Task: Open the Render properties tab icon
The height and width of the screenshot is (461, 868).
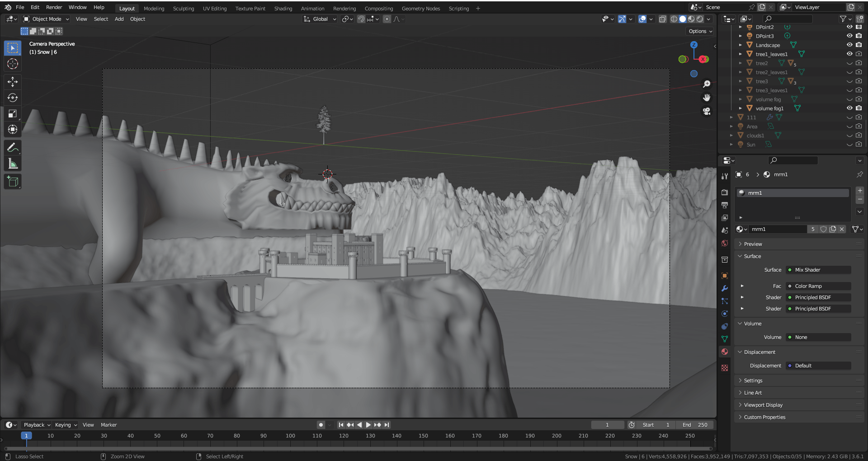Action: (725, 192)
